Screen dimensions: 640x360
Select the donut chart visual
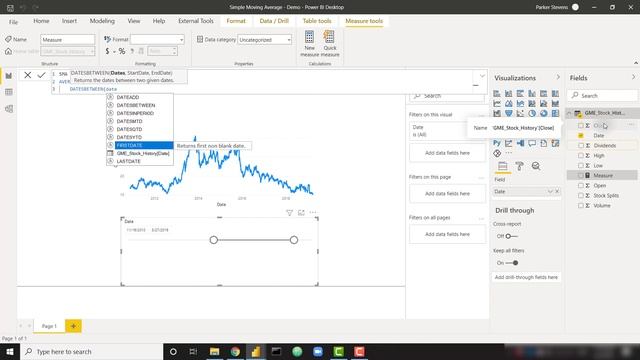pos(544,113)
